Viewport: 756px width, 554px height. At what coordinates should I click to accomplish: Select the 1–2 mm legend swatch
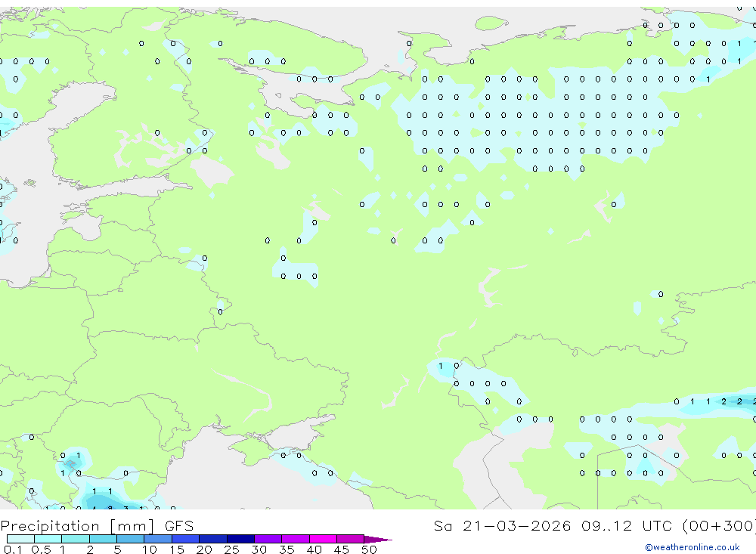[x=76, y=539]
